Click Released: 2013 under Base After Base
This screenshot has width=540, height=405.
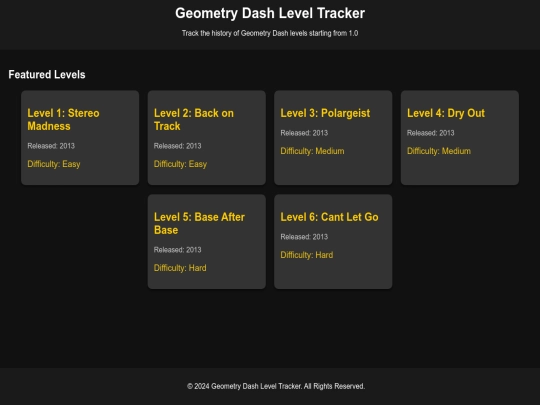tap(177, 250)
